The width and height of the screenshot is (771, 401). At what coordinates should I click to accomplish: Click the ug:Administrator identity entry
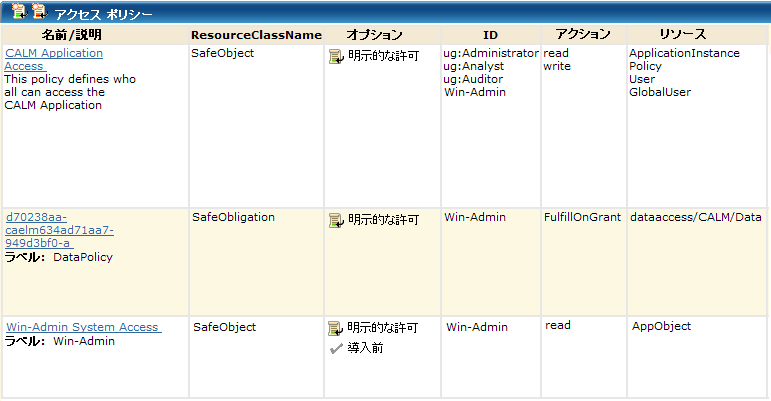(491, 53)
